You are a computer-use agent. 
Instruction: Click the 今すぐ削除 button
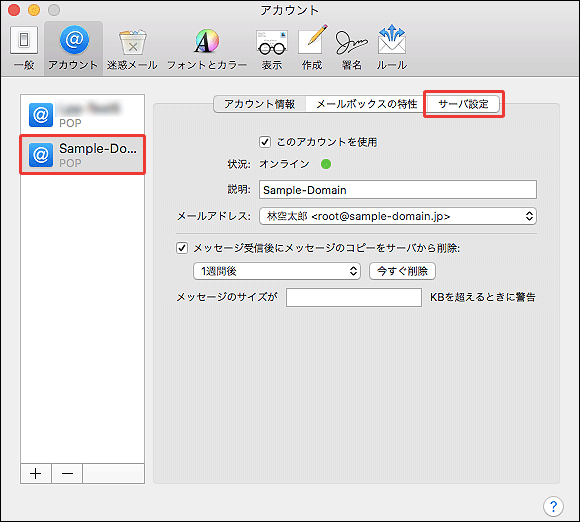click(402, 271)
